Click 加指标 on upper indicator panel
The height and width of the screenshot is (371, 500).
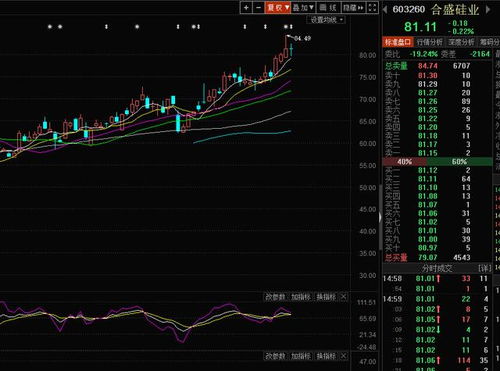[x=301, y=296]
